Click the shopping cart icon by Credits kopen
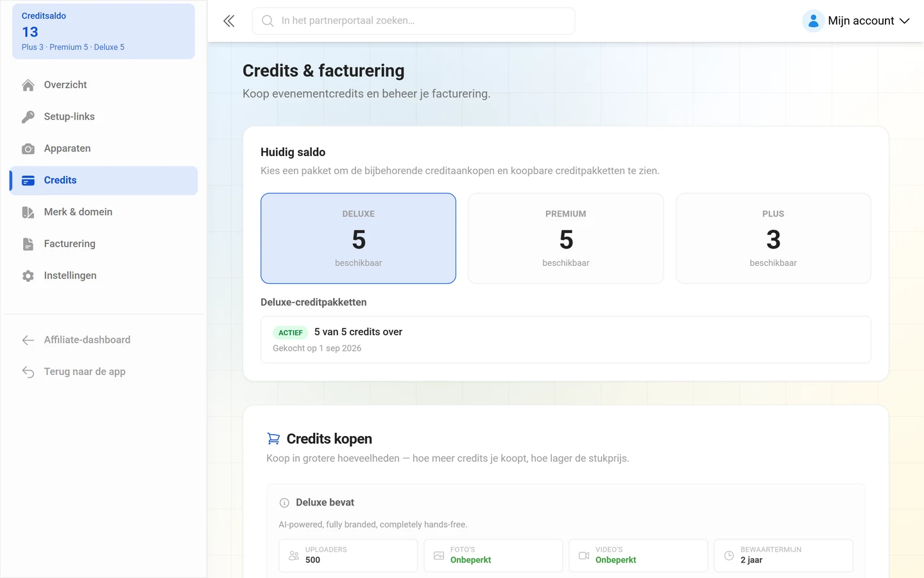 point(273,439)
